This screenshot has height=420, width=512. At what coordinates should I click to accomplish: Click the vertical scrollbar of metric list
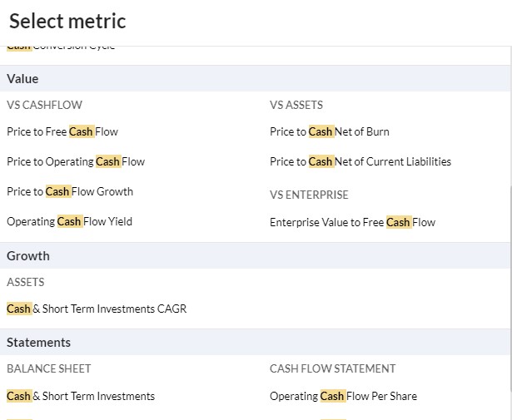[x=510, y=289]
